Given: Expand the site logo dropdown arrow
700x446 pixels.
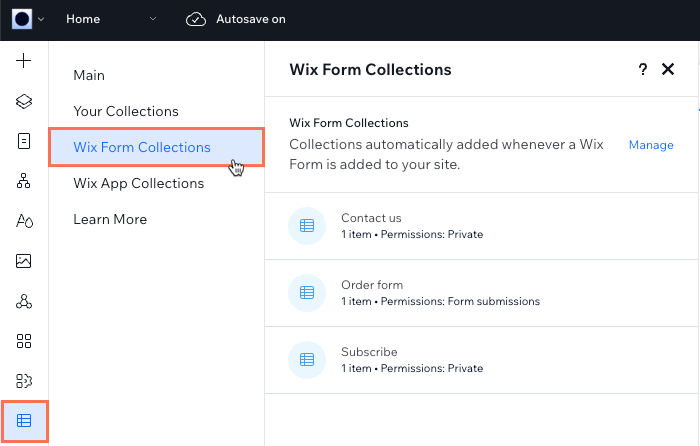Looking at the screenshot, I should pyautogui.click(x=41, y=19).
